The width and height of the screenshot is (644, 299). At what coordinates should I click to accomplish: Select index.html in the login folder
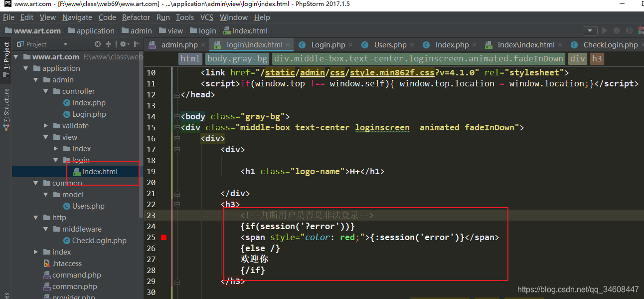[100, 172]
